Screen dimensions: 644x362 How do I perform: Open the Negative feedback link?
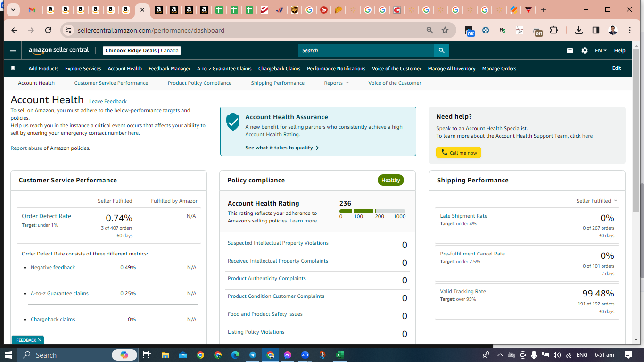[x=53, y=267]
